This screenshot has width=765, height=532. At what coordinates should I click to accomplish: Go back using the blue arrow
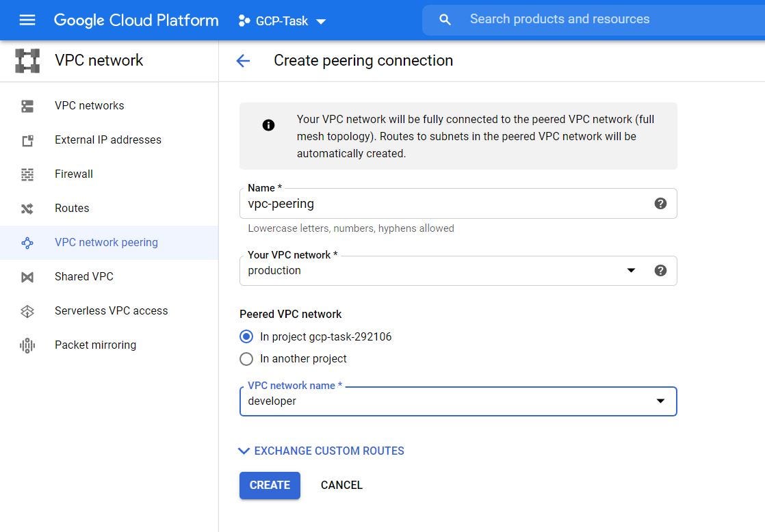tap(243, 61)
